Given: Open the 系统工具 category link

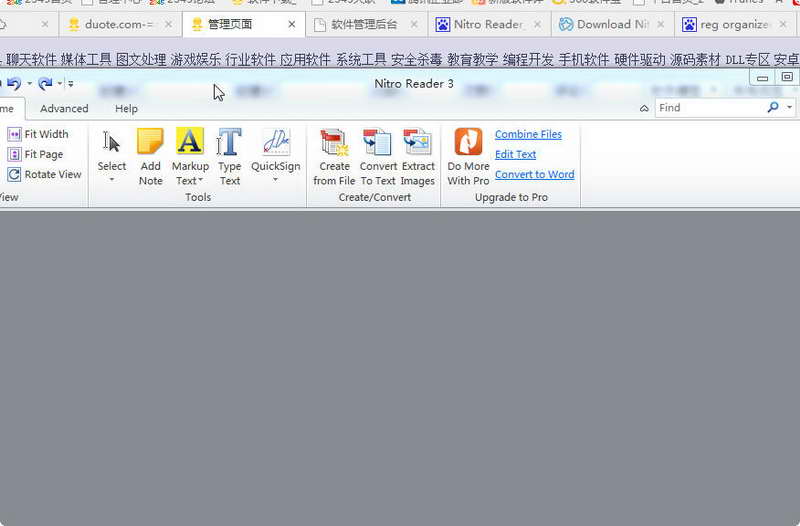Looking at the screenshot, I should [x=361, y=60].
